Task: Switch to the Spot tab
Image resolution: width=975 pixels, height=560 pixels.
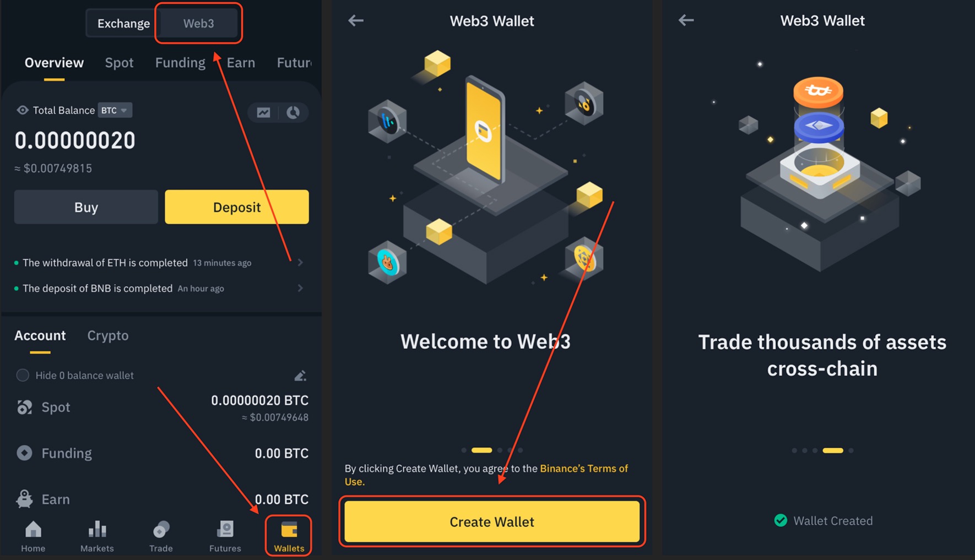Action: click(119, 63)
